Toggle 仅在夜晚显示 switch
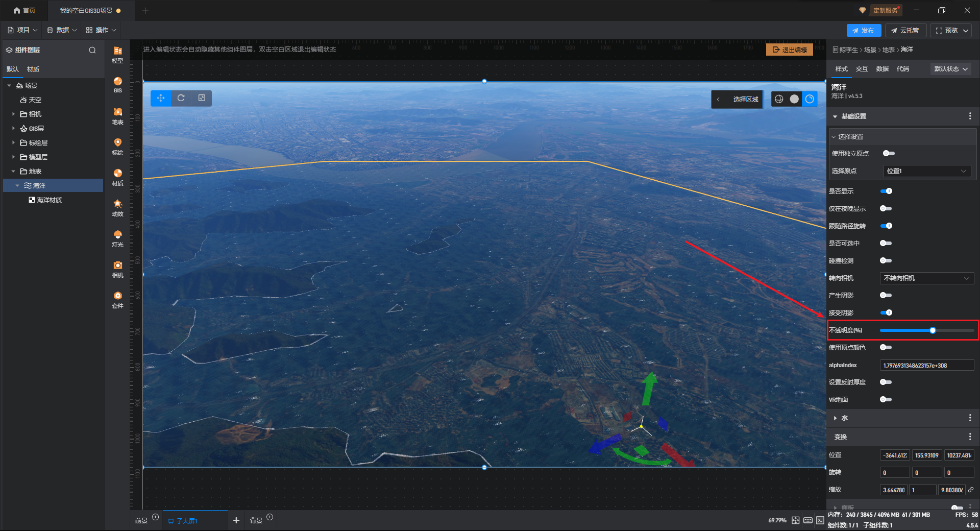The width and height of the screenshot is (980, 531). pyautogui.click(x=886, y=208)
